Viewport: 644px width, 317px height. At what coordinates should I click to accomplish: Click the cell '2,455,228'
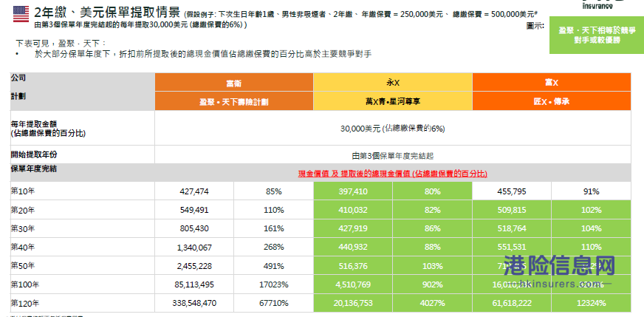pos(194,265)
